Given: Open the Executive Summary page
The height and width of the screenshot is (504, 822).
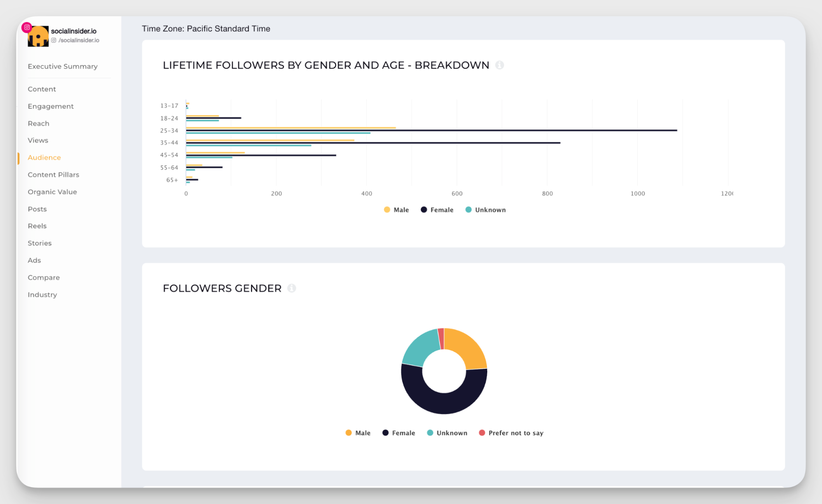Looking at the screenshot, I should pyautogui.click(x=63, y=66).
